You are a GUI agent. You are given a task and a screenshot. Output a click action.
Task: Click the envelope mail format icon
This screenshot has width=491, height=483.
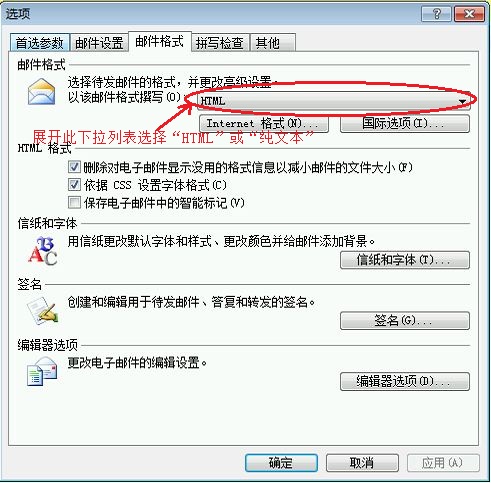(42, 92)
